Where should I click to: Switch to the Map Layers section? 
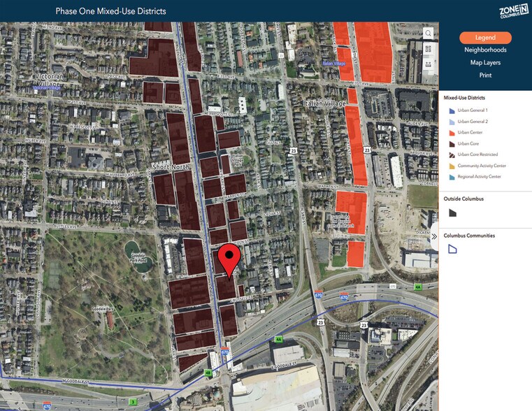pos(485,62)
